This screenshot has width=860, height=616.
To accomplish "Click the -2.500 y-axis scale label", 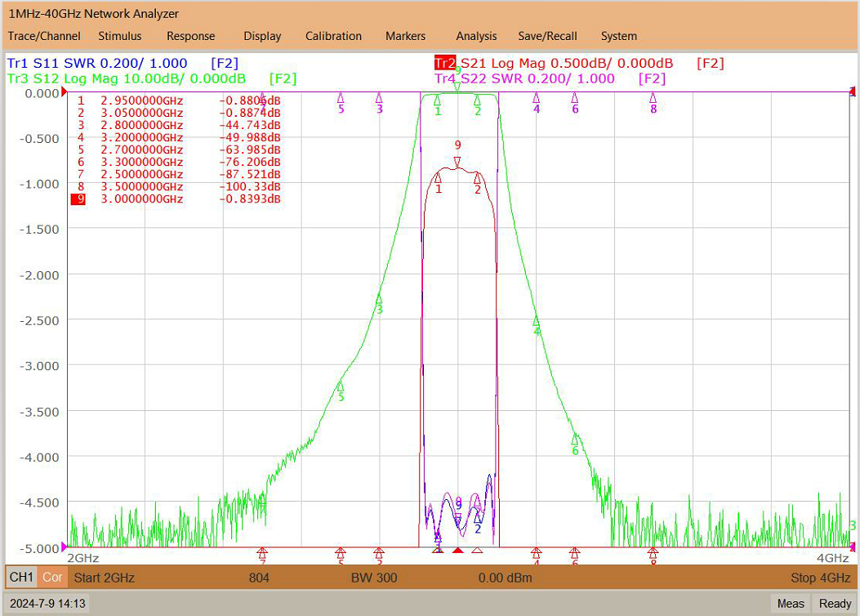I will click(39, 320).
